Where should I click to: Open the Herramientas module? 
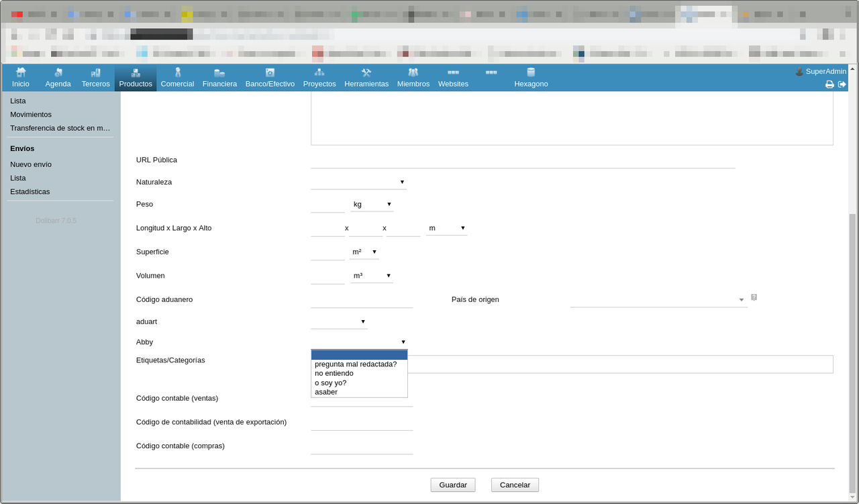(x=366, y=78)
